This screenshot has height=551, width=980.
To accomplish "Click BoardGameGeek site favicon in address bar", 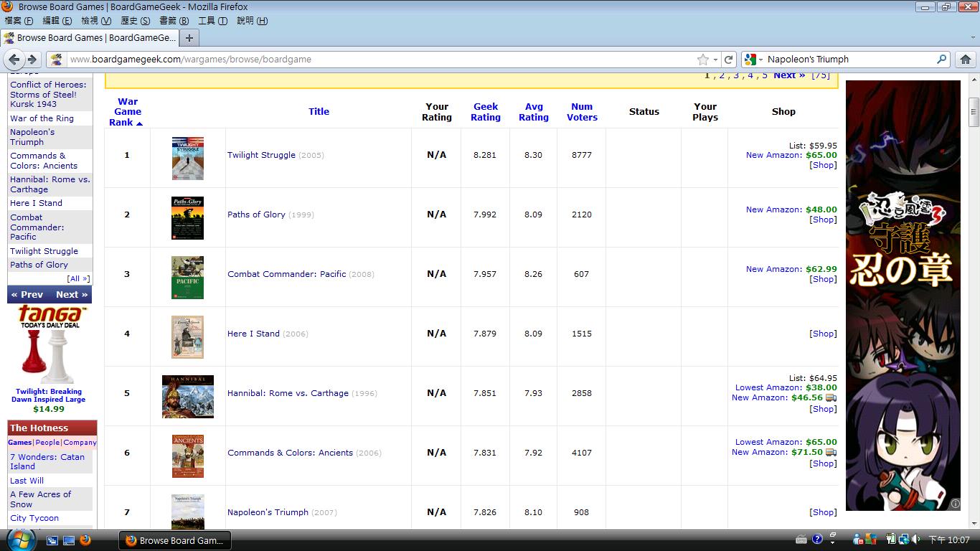I will click(56, 60).
